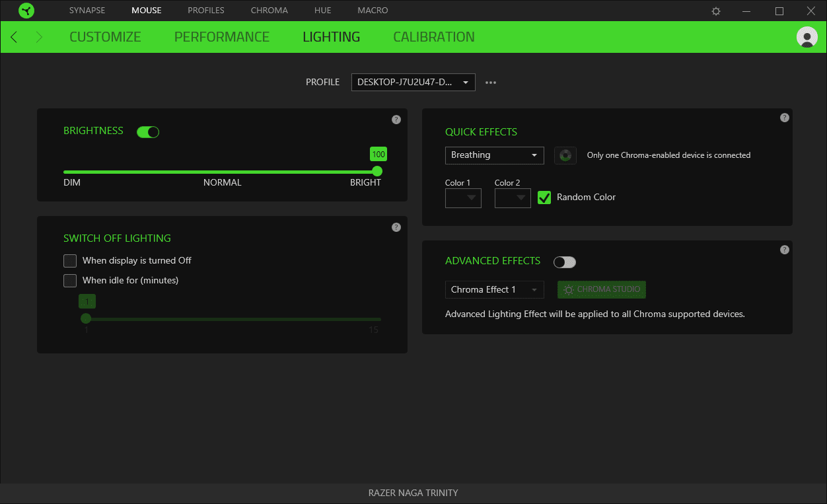Click help icon in Quick Effects panel
Screen dimensions: 827x504
[x=785, y=118]
